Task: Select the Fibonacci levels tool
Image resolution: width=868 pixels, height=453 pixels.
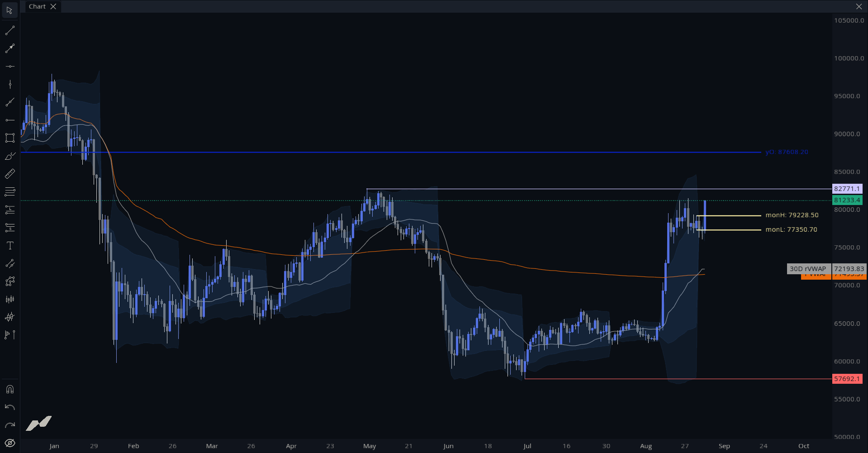Action: pyautogui.click(x=9, y=192)
